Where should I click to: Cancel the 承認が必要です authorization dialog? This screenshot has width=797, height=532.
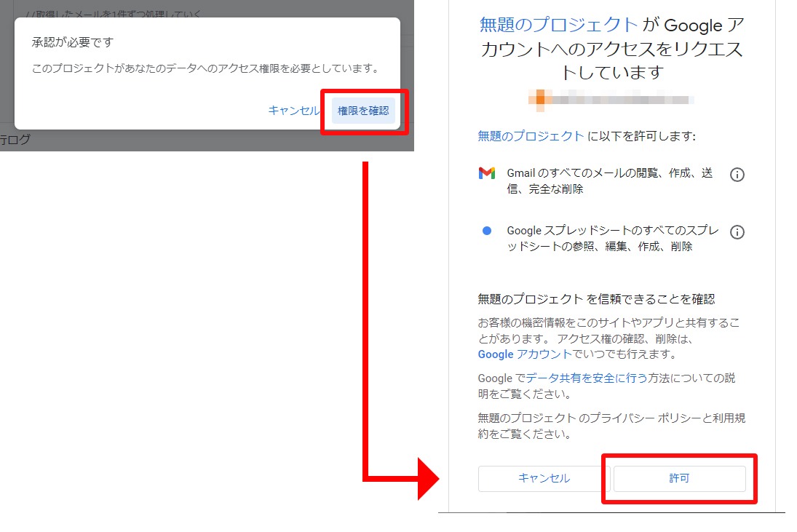[294, 111]
